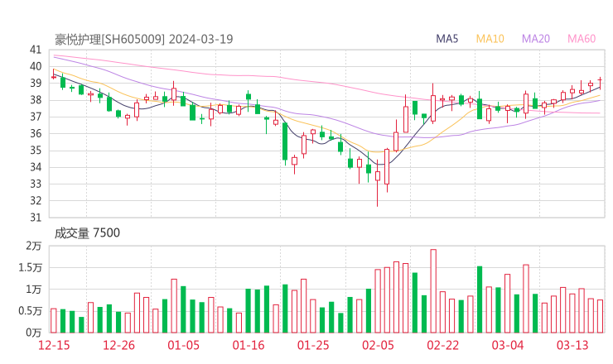This screenshot has height=364, width=613.
Task: Click the price axis label 36
Action: click(x=36, y=133)
